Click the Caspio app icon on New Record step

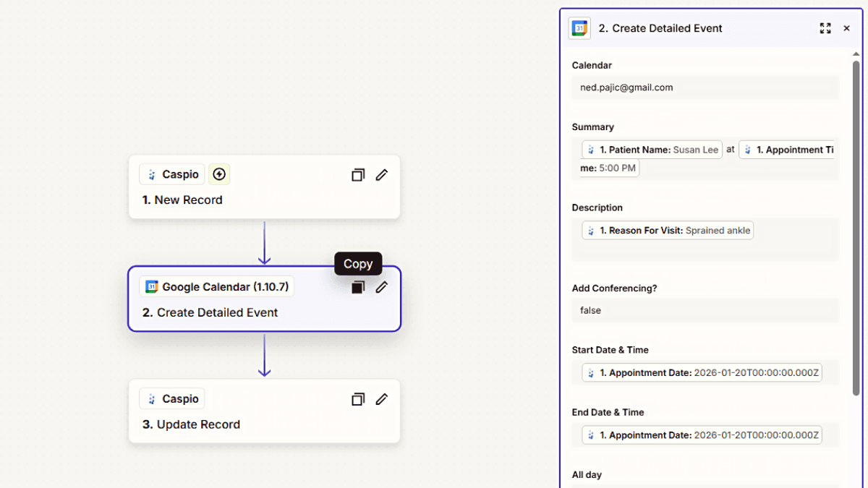152,174
